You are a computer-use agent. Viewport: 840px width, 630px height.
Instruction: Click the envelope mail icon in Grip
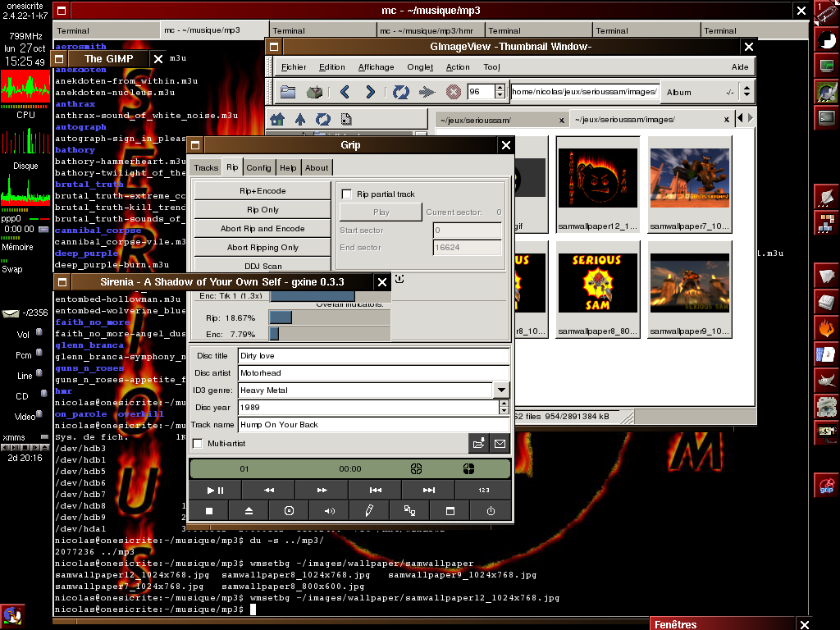(500, 444)
